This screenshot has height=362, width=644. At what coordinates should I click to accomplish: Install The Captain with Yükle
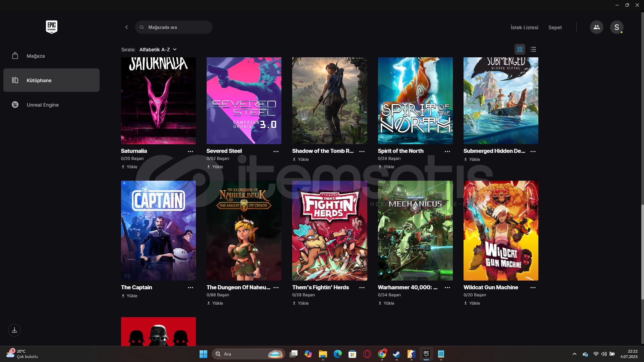coord(129,296)
